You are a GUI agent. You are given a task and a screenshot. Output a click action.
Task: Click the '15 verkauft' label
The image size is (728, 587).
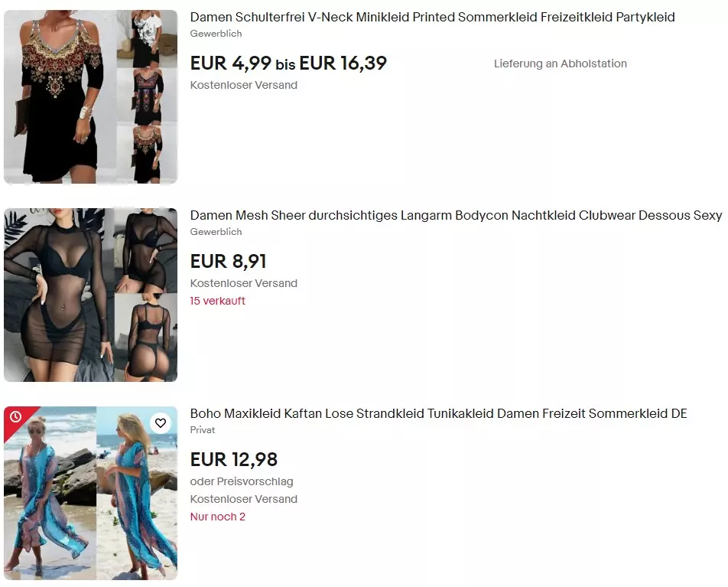(x=218, y=301)
